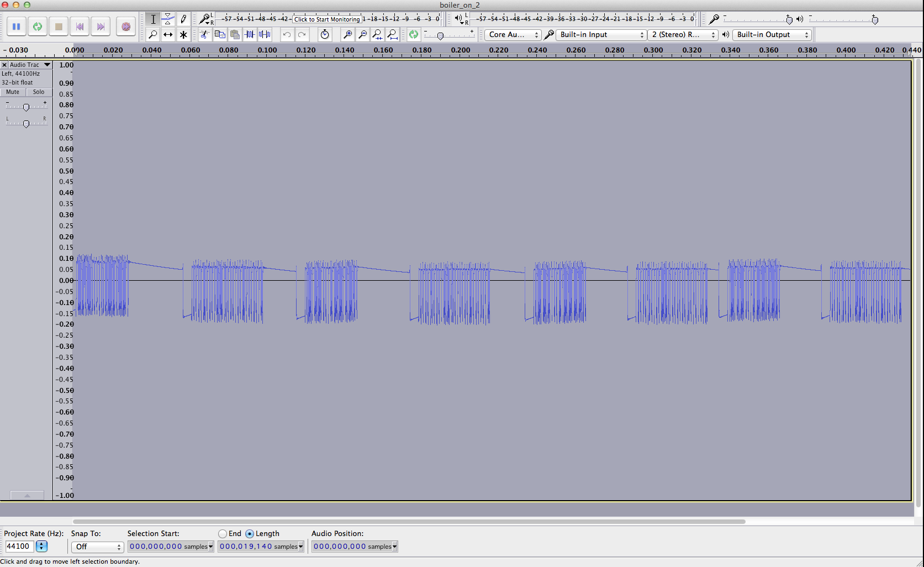This screenshot has height=567, width=924.
Task: Select the Zoom magnifier tool
Action: [x=153, y=35]
